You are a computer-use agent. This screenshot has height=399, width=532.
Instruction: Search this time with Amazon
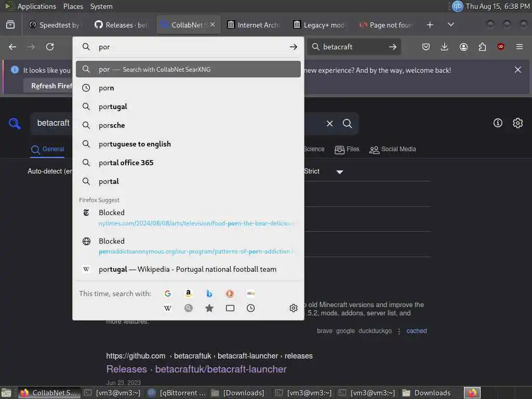(188, 294)
